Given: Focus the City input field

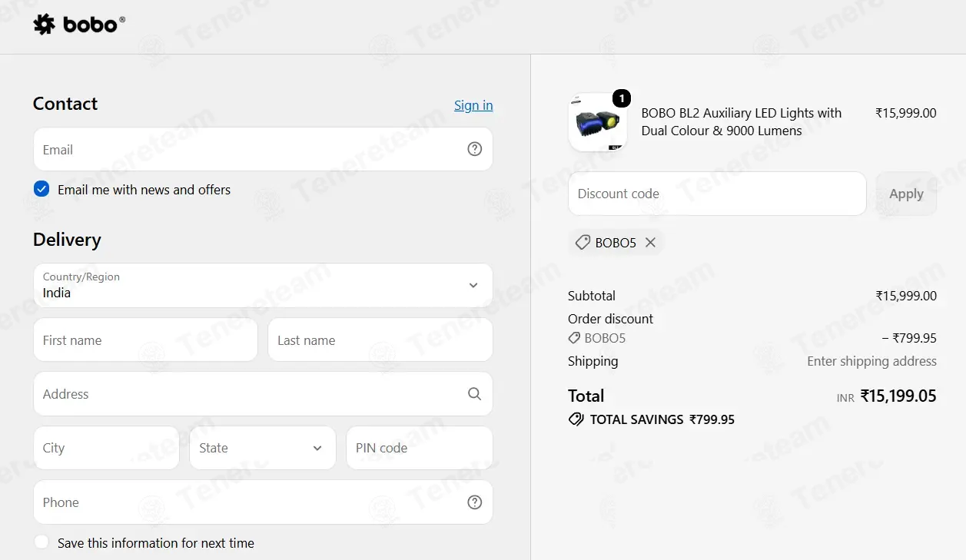Looking at the screenshot, I should pos(106,448).
